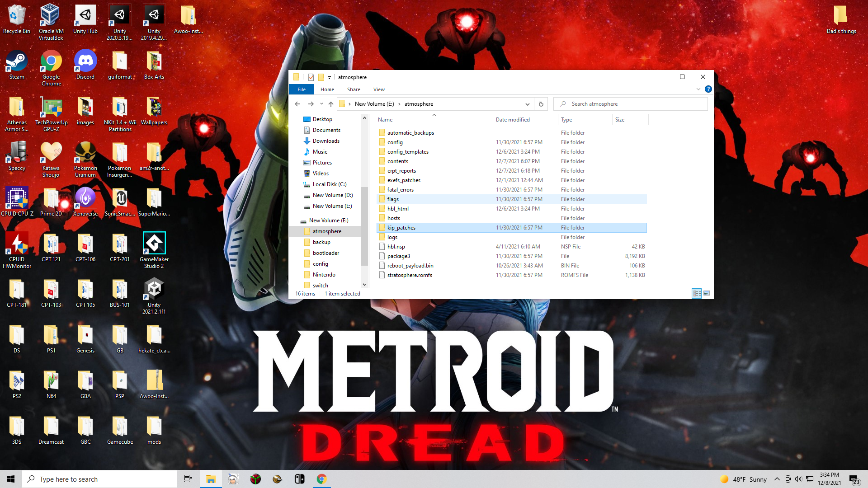Select the CPUID CPU-Z desktop icon
Viewport: 868px width, 488px height.
click(x=17, y=202)
